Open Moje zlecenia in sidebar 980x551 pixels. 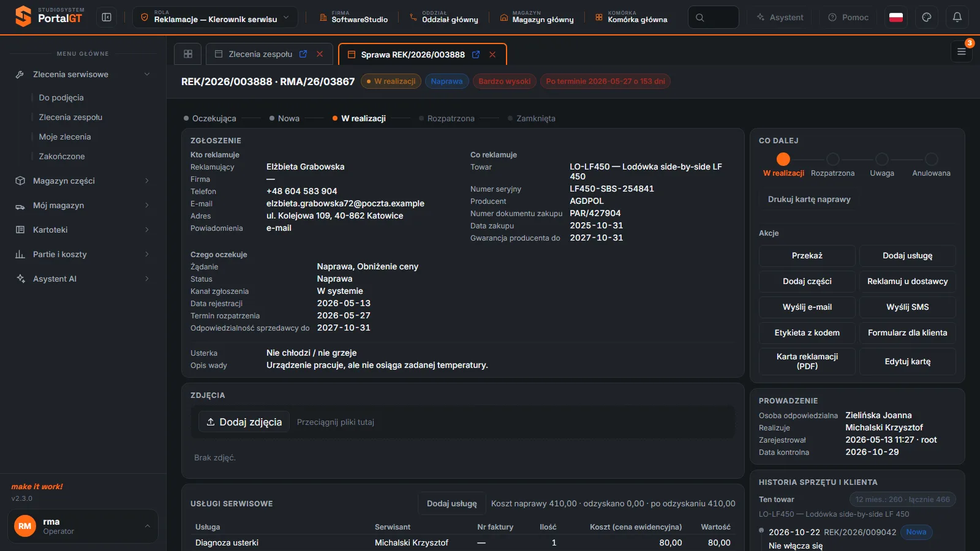point(65,137)
